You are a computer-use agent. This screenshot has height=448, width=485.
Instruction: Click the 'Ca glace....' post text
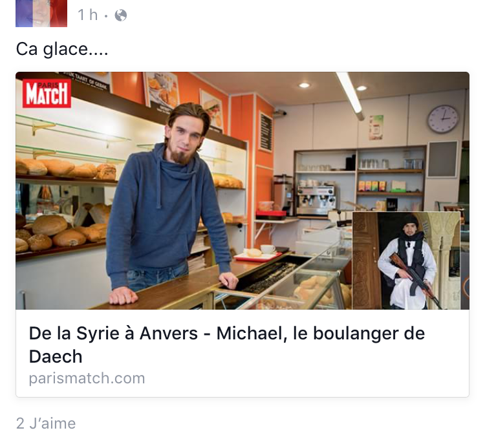point(62,49)
